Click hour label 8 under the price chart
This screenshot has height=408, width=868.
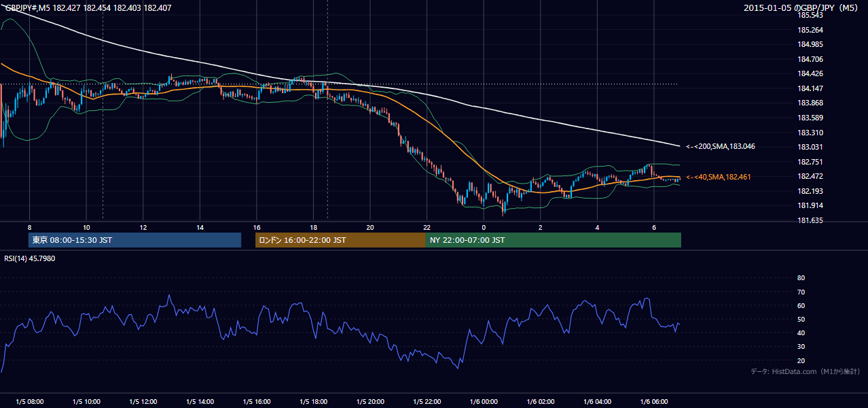(x=29, y=227)
